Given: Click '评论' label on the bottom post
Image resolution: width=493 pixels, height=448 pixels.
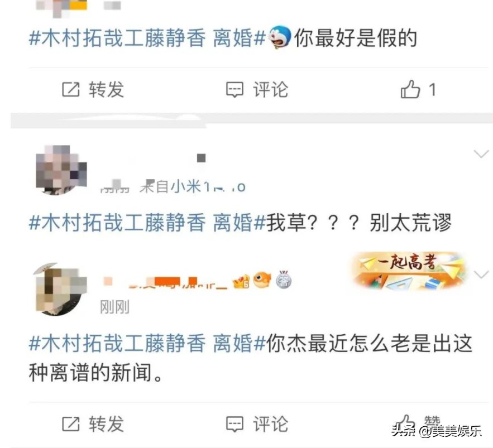Looking at the screenshot, I should coord(271,424).
